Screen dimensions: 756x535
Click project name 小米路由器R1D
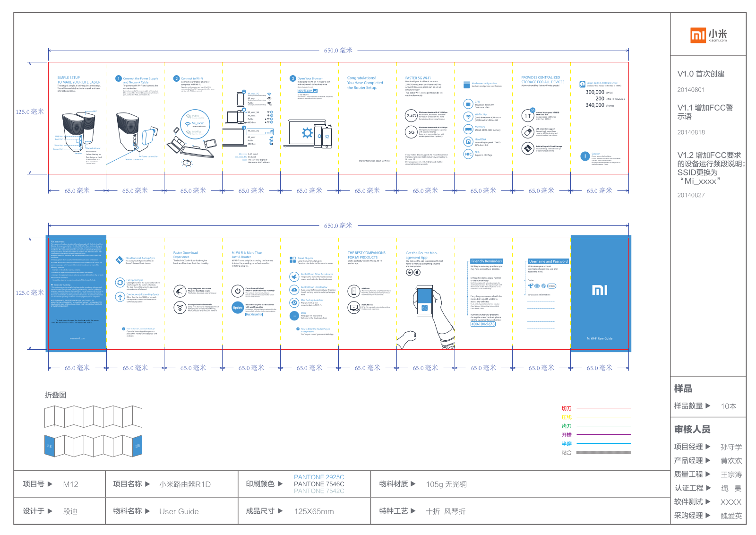coord(185,484)
